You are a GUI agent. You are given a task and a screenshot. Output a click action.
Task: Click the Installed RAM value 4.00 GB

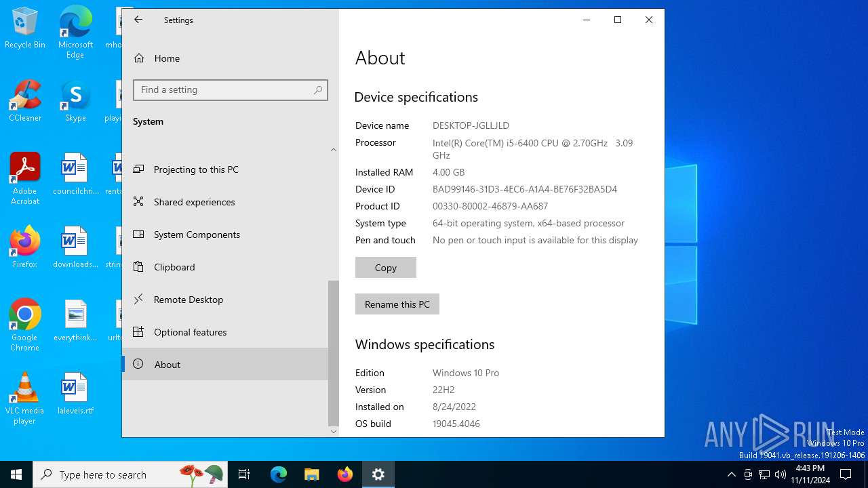pyautogui.click(x=449, y=172)
